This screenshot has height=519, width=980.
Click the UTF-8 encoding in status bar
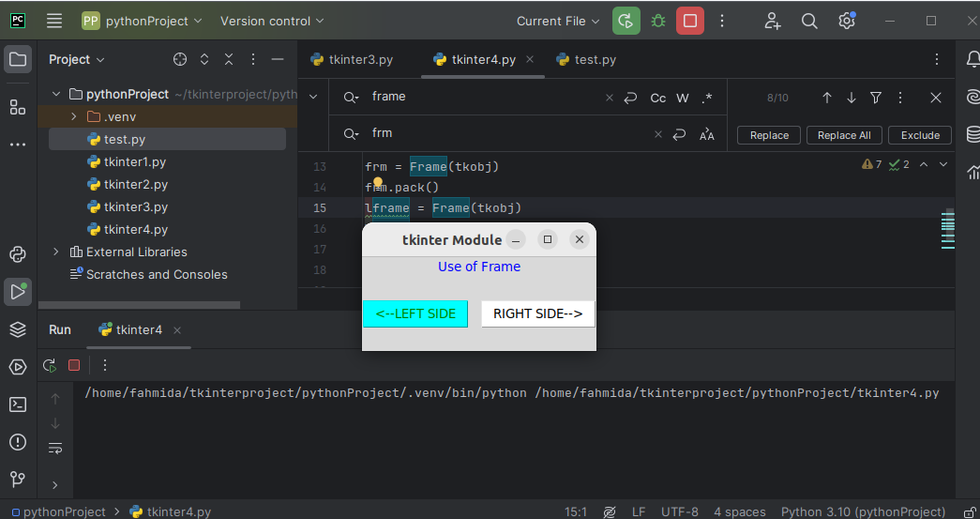click(x=680, y=511)
